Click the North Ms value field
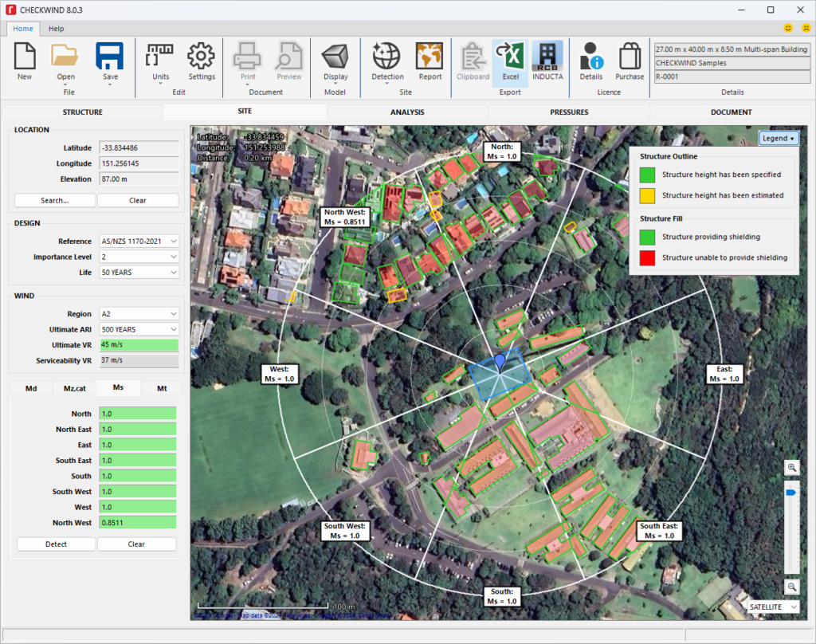This screenshot has height=644, width=816. tap(137, 414)
